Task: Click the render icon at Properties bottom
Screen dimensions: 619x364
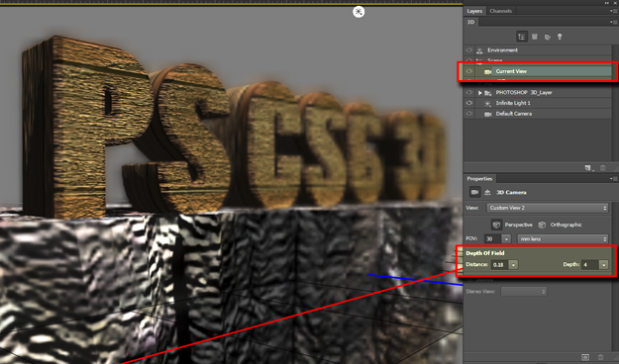Action: [585, 357]
